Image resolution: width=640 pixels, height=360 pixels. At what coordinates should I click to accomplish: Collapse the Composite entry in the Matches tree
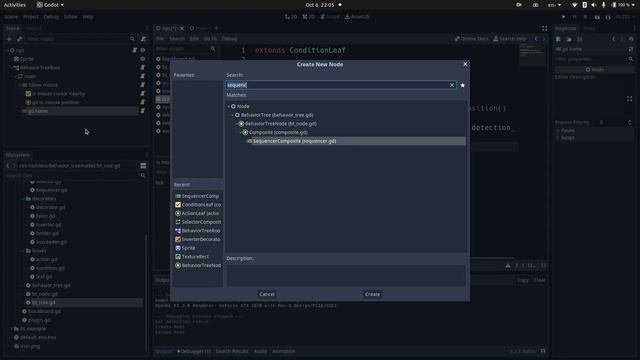[240, 132]
